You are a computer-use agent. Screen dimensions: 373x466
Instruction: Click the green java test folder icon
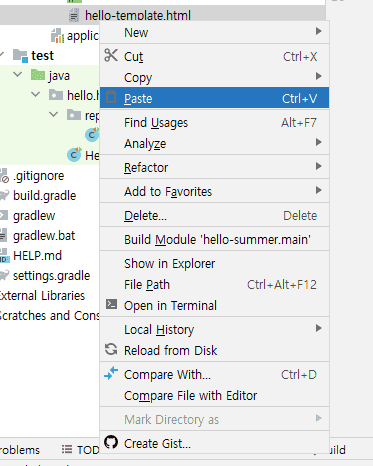(x=38, y=75)
